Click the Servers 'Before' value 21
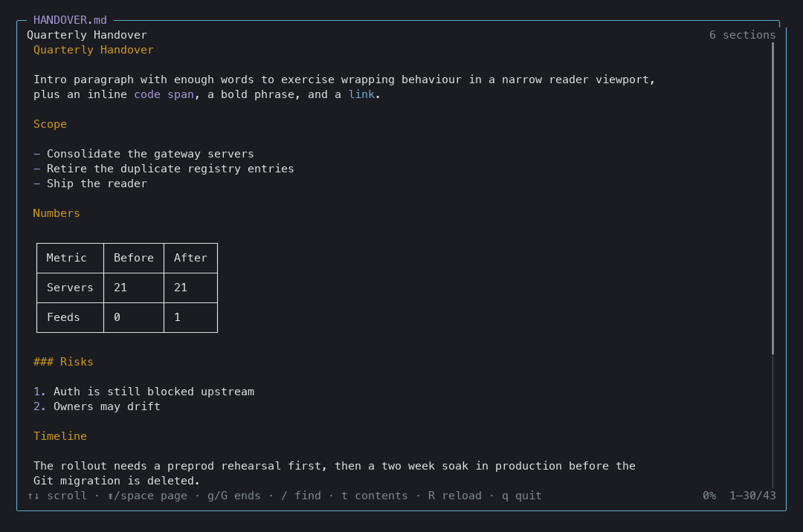Screen dimensions: 803x532 point(134,288)
